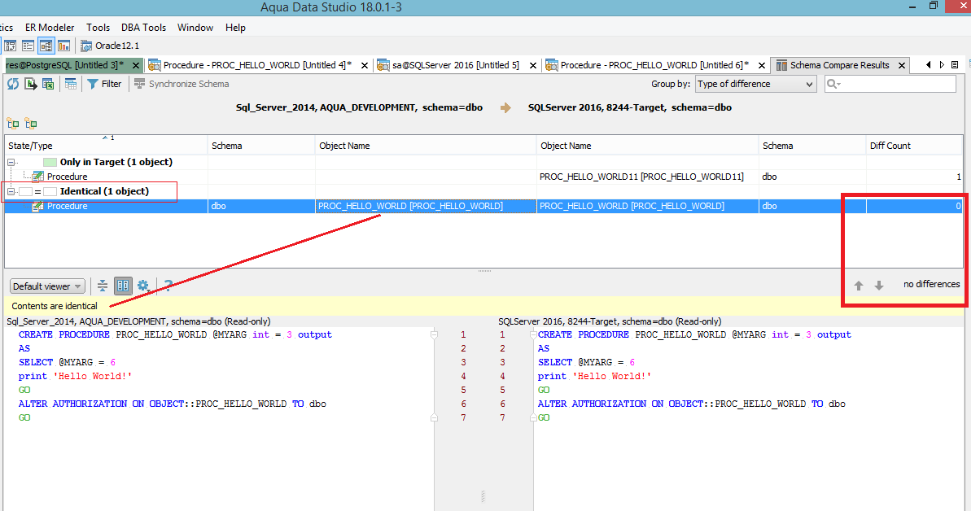
Task: Close the PROC_HELLO_WORLD [Untitled 6] tab
Action: [x=760, y=65]
